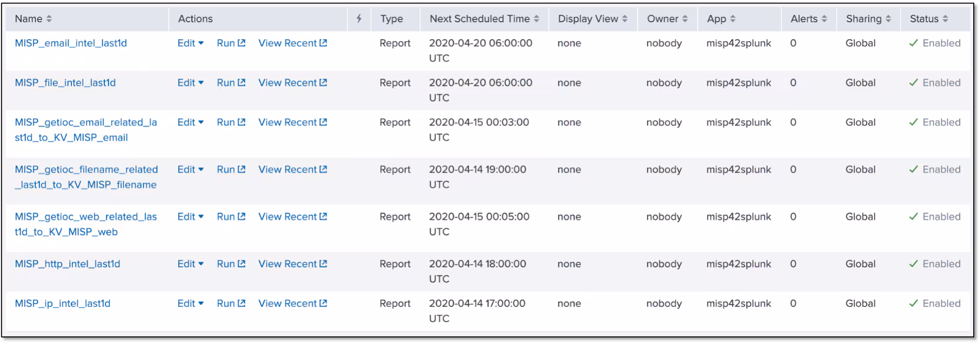
Task: Click the lightning bolt column header icon
Action: click(x=359, y=18)
